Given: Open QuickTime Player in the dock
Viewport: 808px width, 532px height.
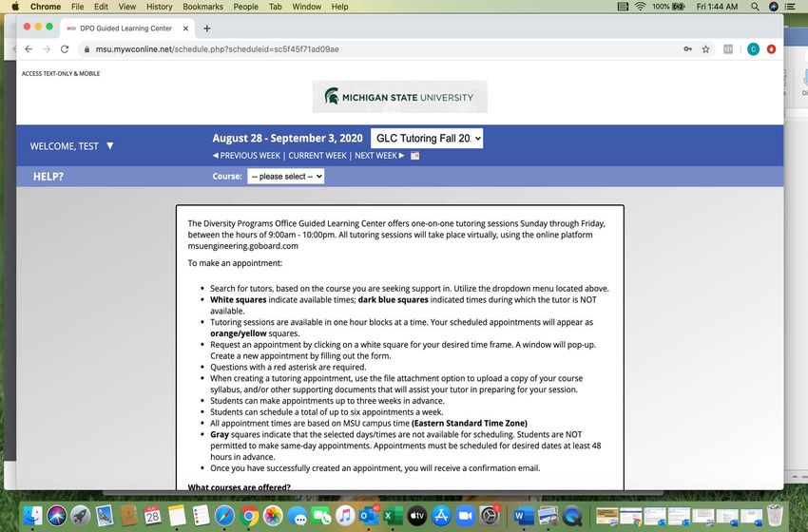Looking at the screenshot, I should click(x=572, y=515).
